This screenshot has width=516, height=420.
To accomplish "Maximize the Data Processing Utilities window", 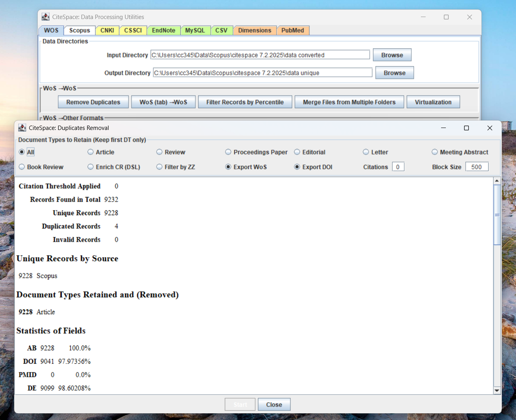I will [x=446, y=17].
